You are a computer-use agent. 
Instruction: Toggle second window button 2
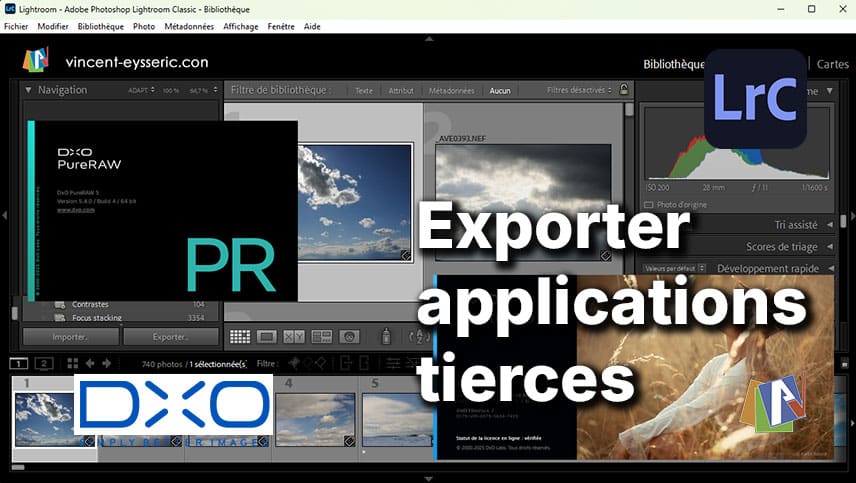coord(44,363)
